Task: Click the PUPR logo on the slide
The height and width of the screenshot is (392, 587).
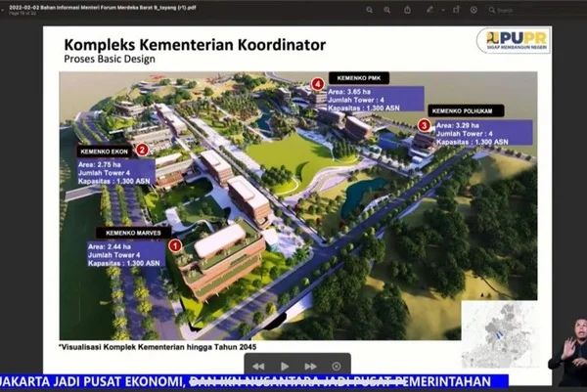Action: tap(514, 40)
